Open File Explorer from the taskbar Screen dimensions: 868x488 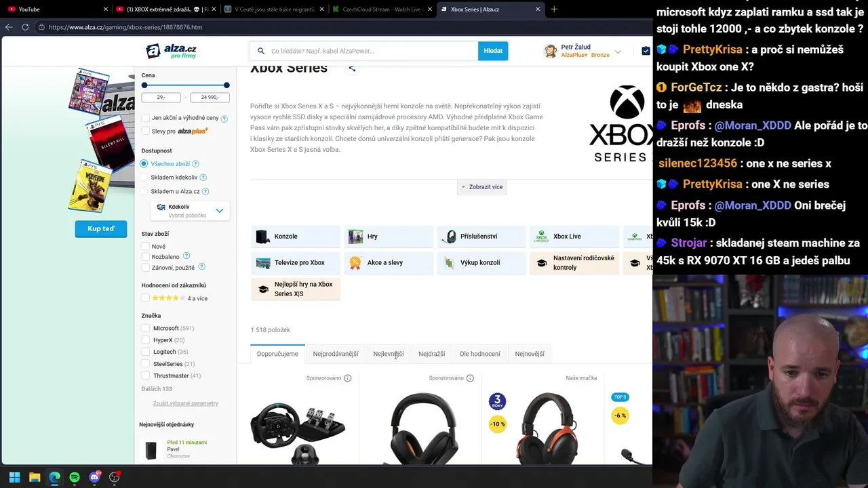click(x=35, y=477)
